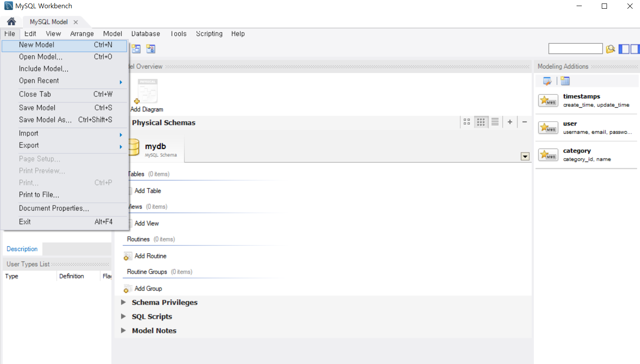Screen dimensions: 640x364
Task: Select the timestamps template name
Action: (x=582, y=96)
